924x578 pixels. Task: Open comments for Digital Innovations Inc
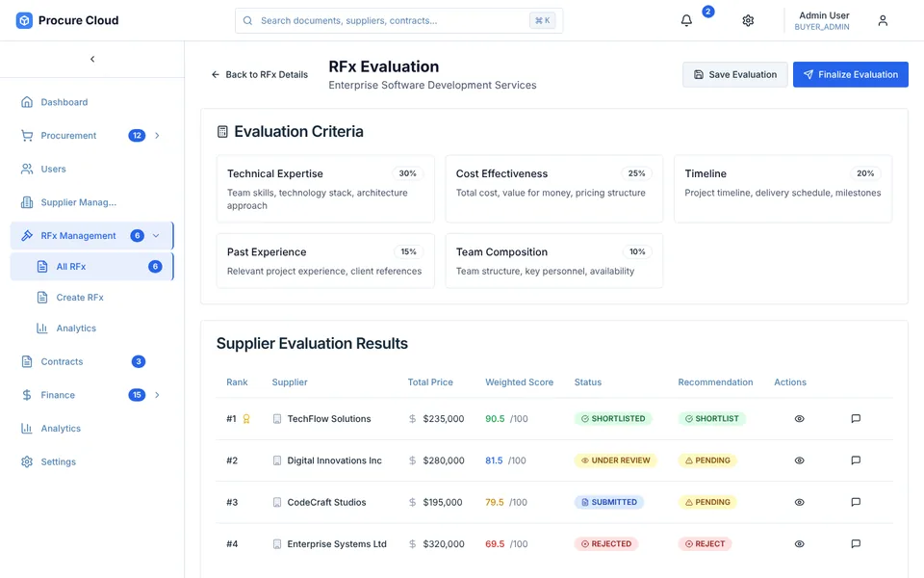856,460
